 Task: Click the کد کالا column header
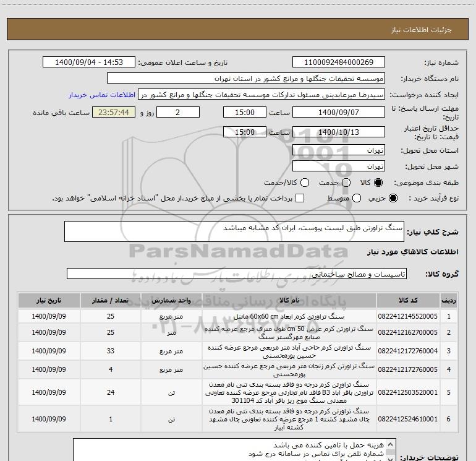pyautogui.click(x=408, y=300)
